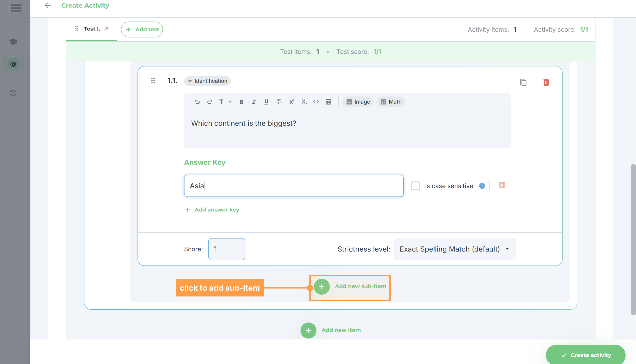Toggle bold formatting in question editor
Screen dimensions: 636x364
tap(241, 102)
